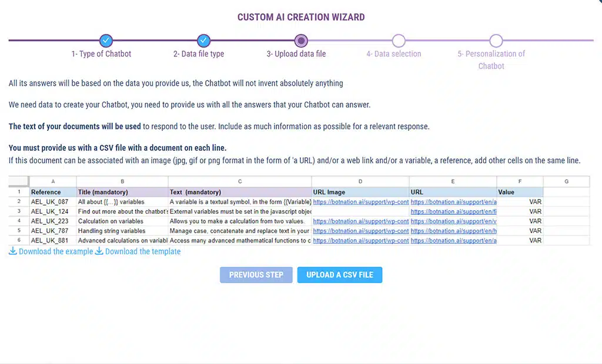Download the example file link
602x364 pixels.
click(56, 251)
